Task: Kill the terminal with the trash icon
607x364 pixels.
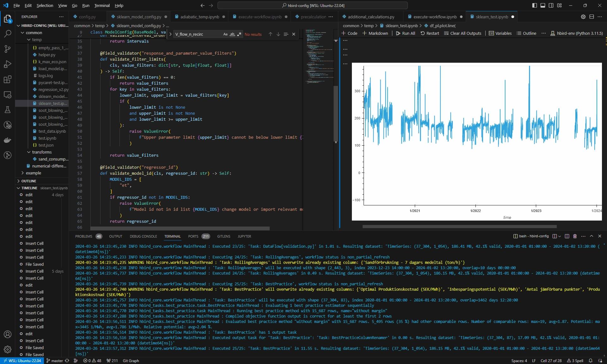Action: [x=575, y=236]
